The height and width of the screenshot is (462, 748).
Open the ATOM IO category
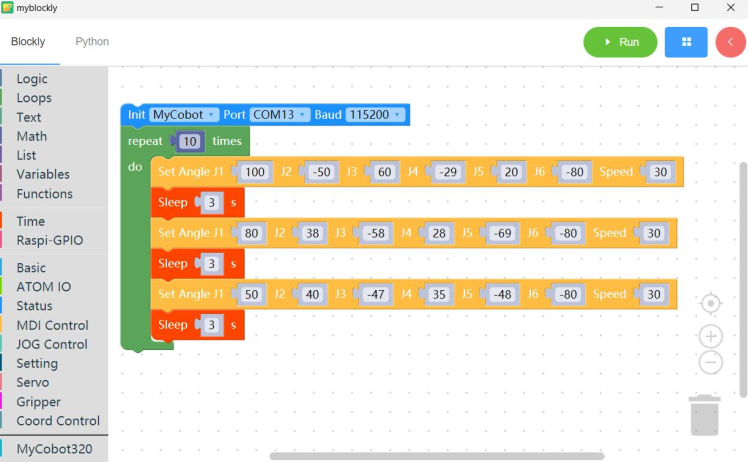coord(43,287)
